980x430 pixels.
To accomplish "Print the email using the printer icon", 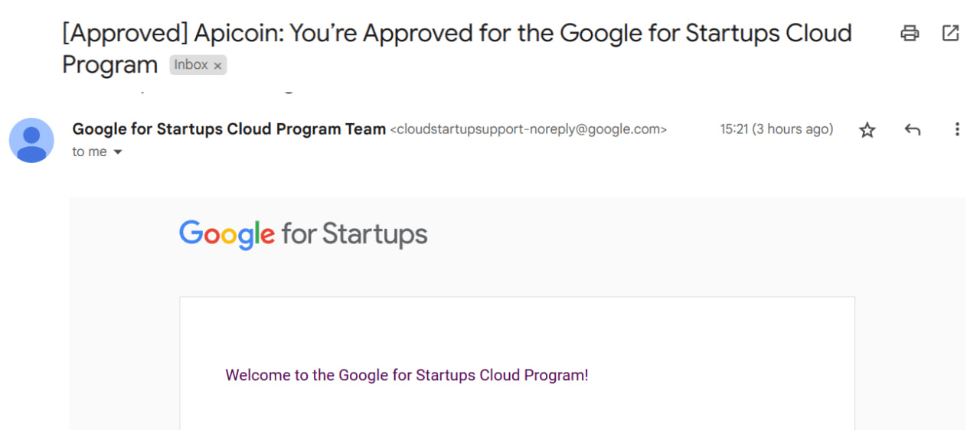I will coord(910,33).
